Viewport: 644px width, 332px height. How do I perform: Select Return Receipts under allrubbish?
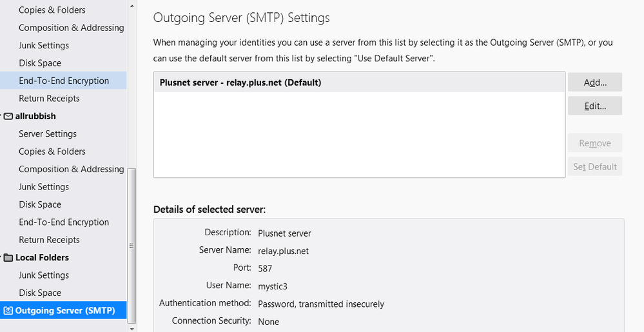pos(49,240)
